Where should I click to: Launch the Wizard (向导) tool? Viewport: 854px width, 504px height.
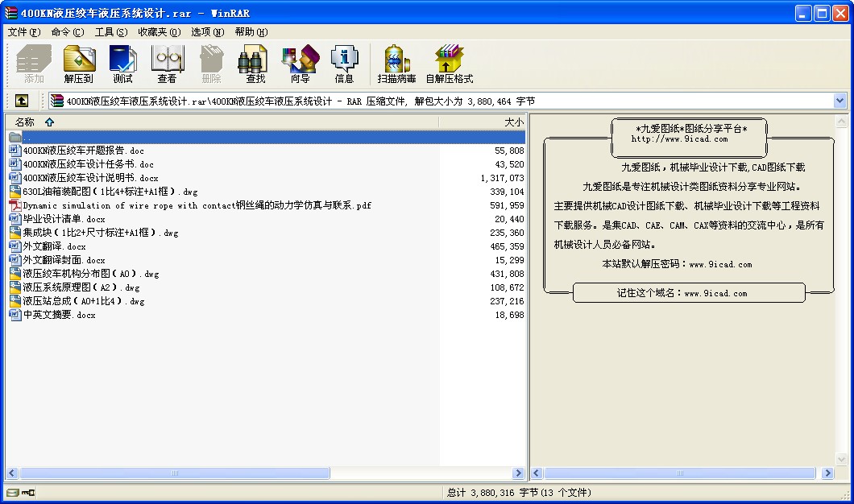pos(300,64)
